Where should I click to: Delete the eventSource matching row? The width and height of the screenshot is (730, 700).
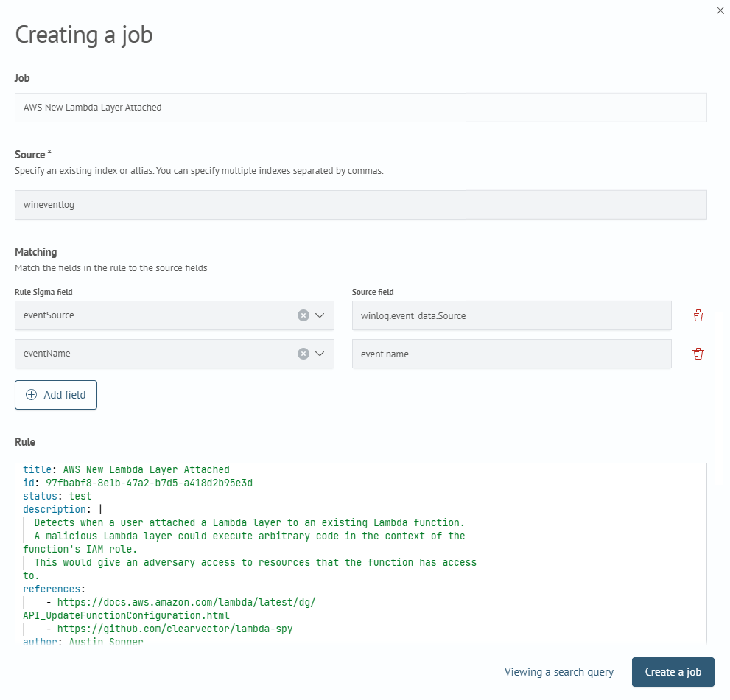click(x=698, y=315)
